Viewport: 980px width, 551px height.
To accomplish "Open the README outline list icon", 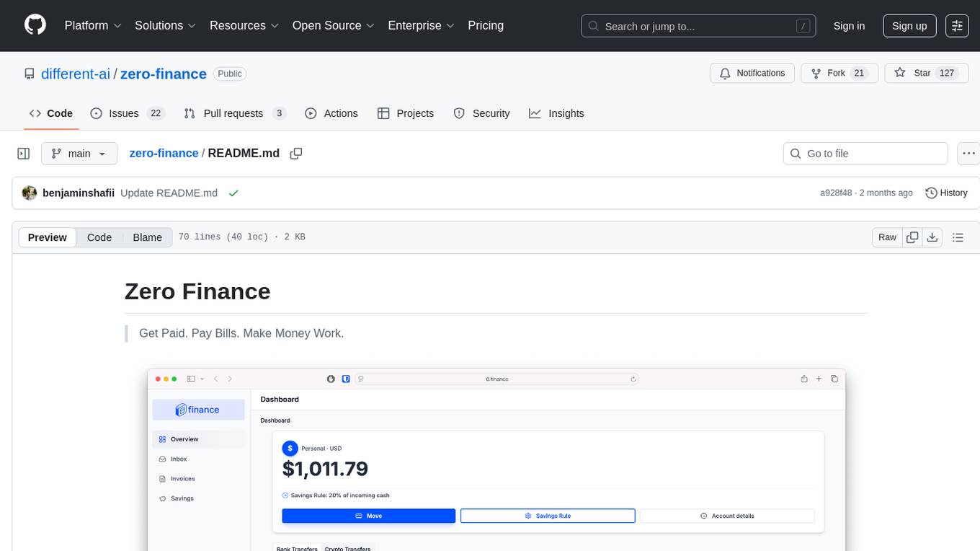I will click(x=958, y=237).
